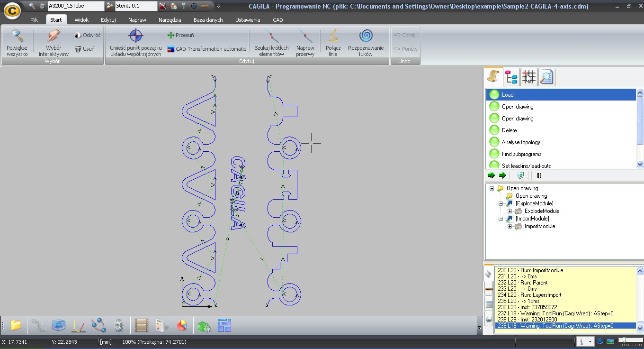This screenshot has width=644, height=349.
Task: Click Szukaj krótkich elementów tool
Action: click(272, 43)
